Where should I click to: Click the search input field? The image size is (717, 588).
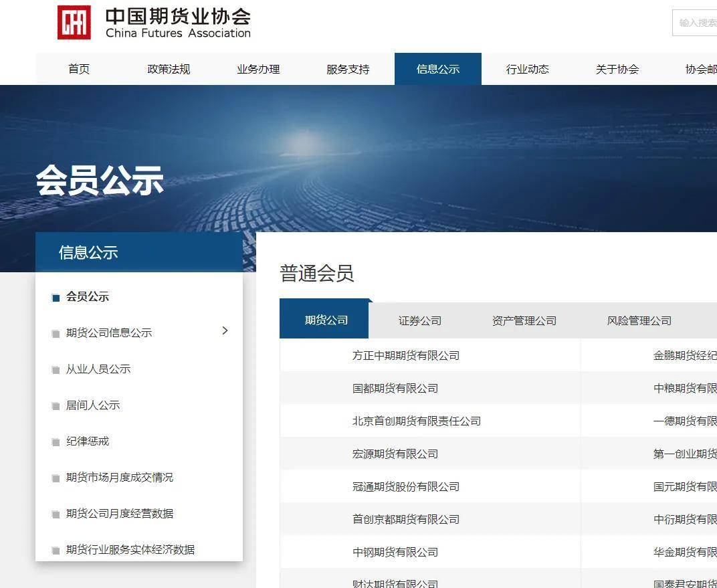[x=696, y=22]
